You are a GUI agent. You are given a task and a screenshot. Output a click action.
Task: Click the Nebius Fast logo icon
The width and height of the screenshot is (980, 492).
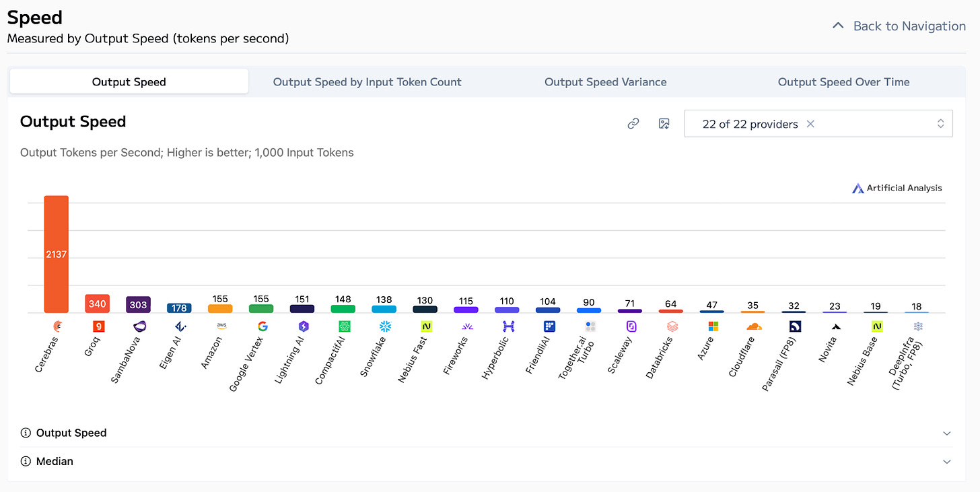point(426,326)
